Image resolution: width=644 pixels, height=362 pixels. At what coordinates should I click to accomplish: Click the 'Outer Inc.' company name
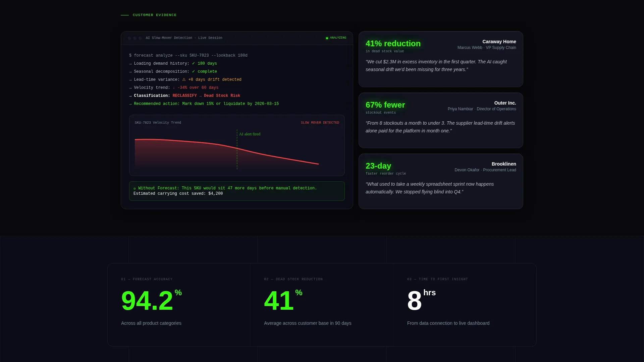tap(505, 103)
